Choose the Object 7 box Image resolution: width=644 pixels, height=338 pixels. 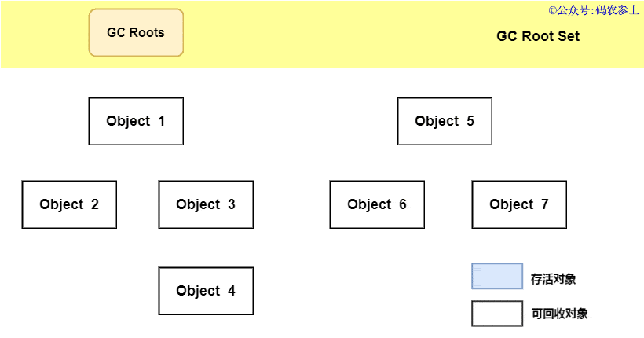pos(519,204)
